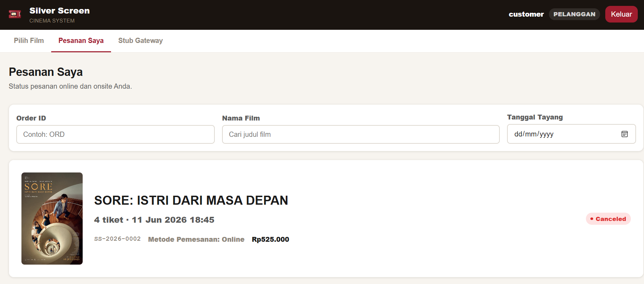This screenshot has width=644, height=284.
Task: Select the Pesanan Saya tab
Action: tap(81, 41)
